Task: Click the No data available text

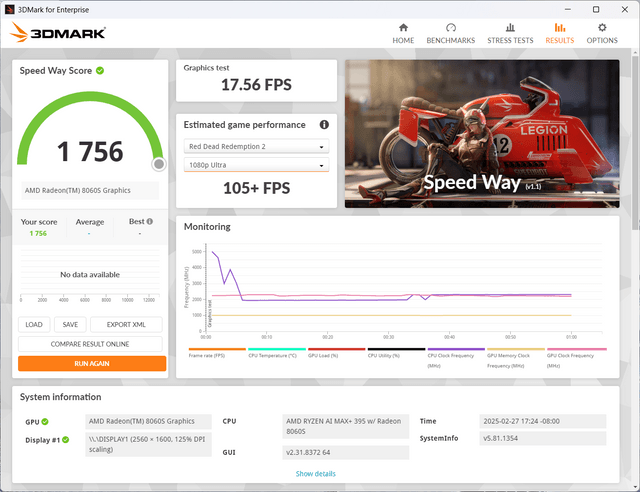Action: coord(90,275)
